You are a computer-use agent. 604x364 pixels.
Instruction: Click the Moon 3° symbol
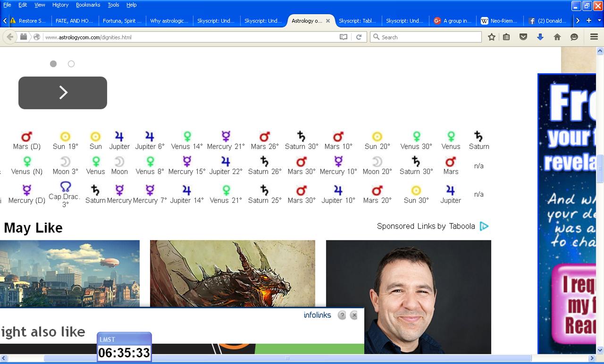[x=65, y=162]
